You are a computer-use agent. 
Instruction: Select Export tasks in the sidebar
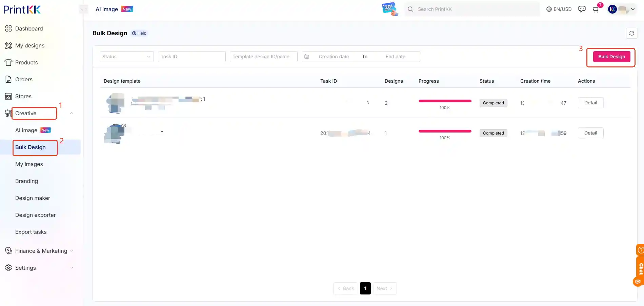click(x=31, y=232)
